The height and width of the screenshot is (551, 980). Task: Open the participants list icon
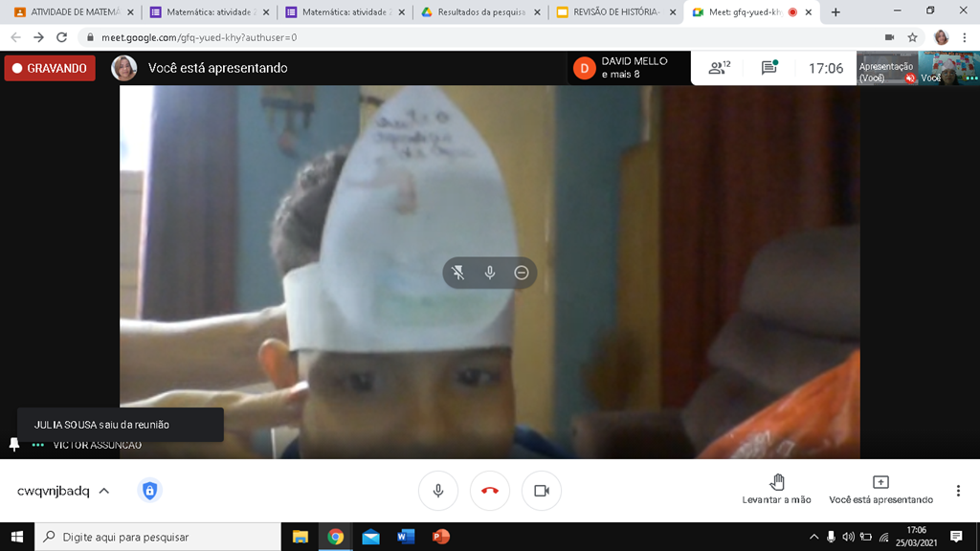pos(718,68)
